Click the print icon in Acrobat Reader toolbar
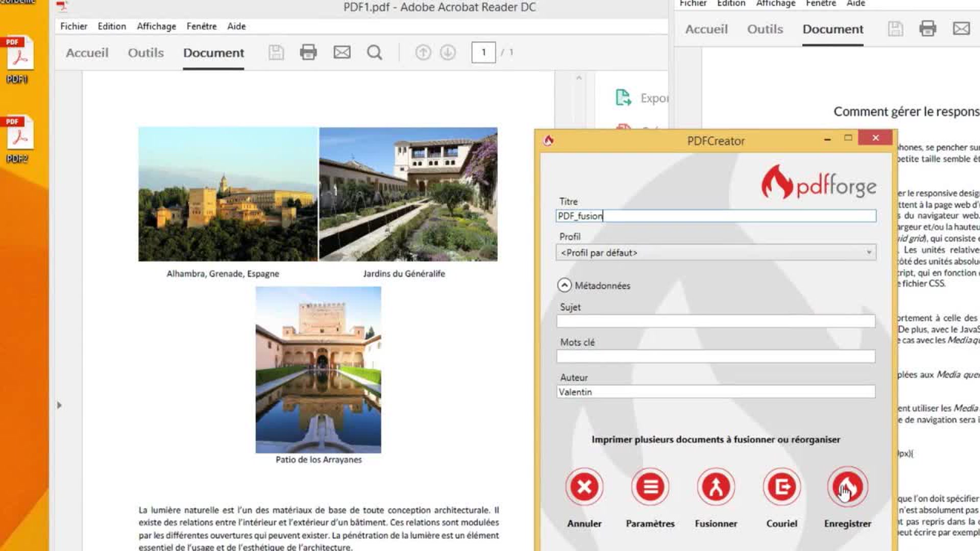This screenshot has width=980, height=551. pyautogui.click(x=309, y=52)
